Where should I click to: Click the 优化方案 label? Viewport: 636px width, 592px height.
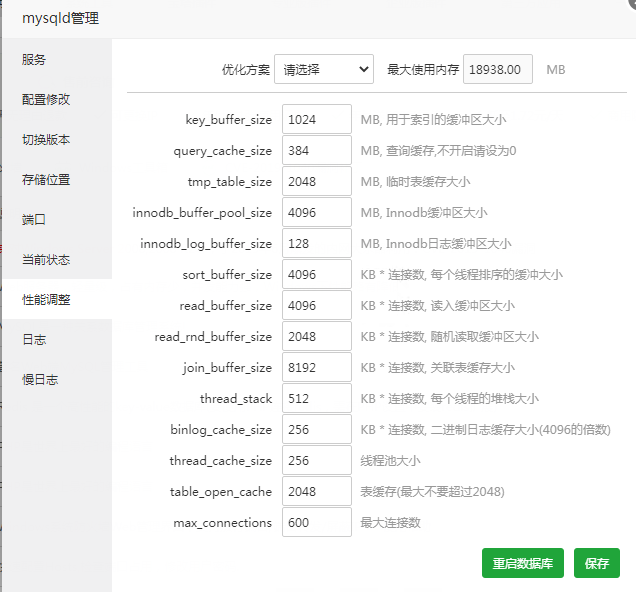[x=246, y=70]
